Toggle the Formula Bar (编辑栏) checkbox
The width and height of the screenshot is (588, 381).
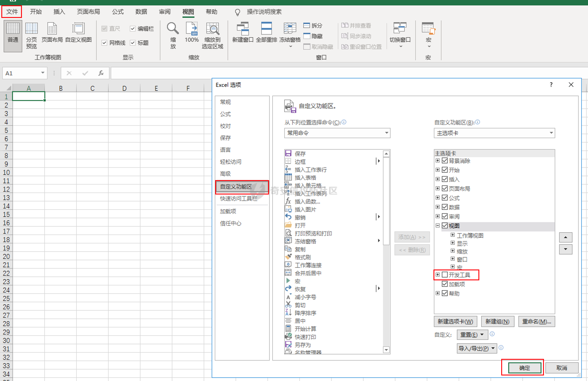(x=133, y=29)
